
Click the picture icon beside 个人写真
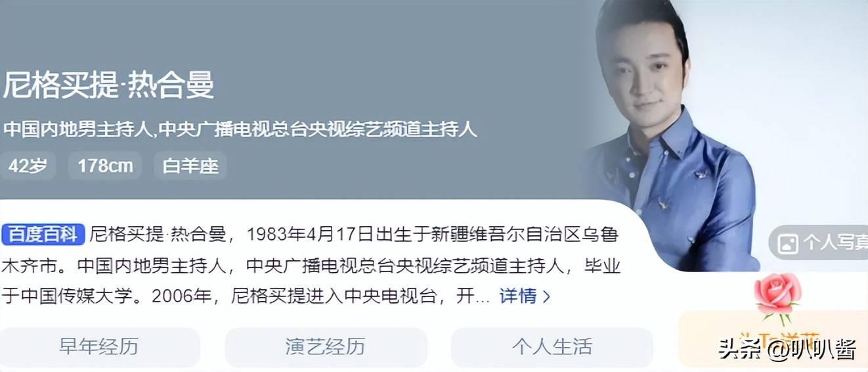click(x=787, y=244)
